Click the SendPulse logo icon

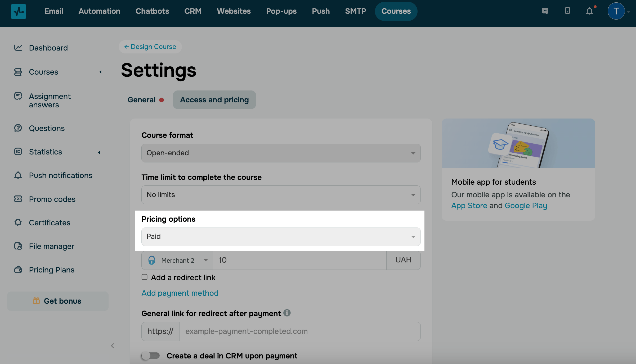tap(18, 11)
